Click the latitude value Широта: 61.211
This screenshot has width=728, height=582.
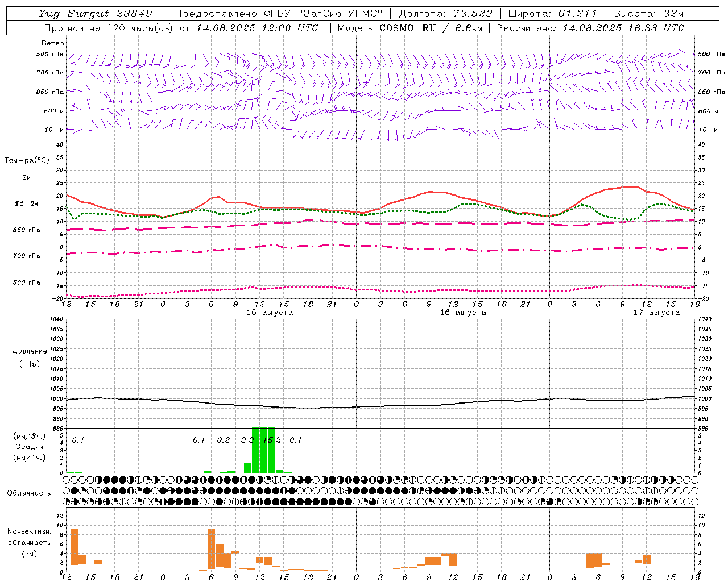click(552, 14)
